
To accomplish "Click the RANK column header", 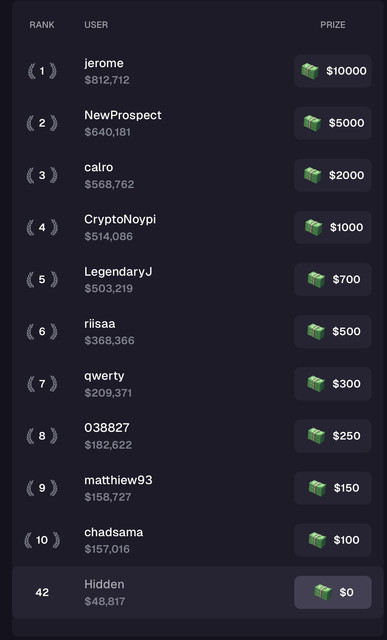I will pos(42,25).
